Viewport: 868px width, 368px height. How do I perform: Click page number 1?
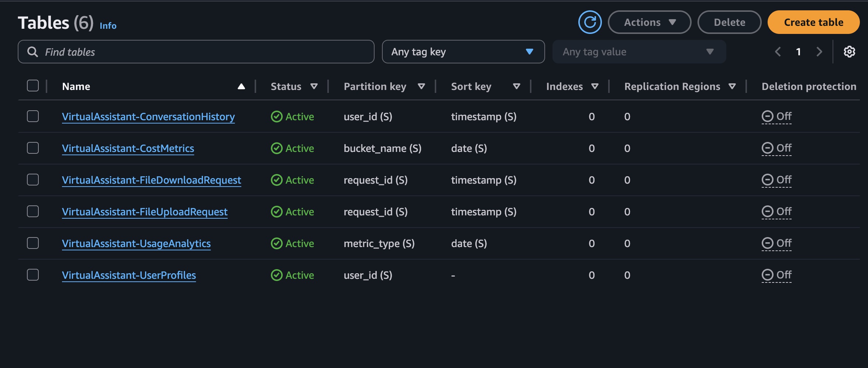click(x=798, y=52)
